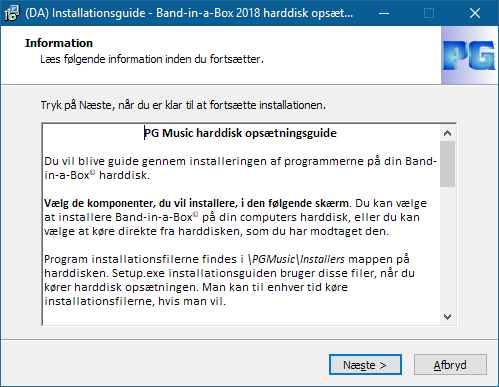Click the empty scrollbar track below the thumb
Screen dimensions: 499x387
point(447,248)
